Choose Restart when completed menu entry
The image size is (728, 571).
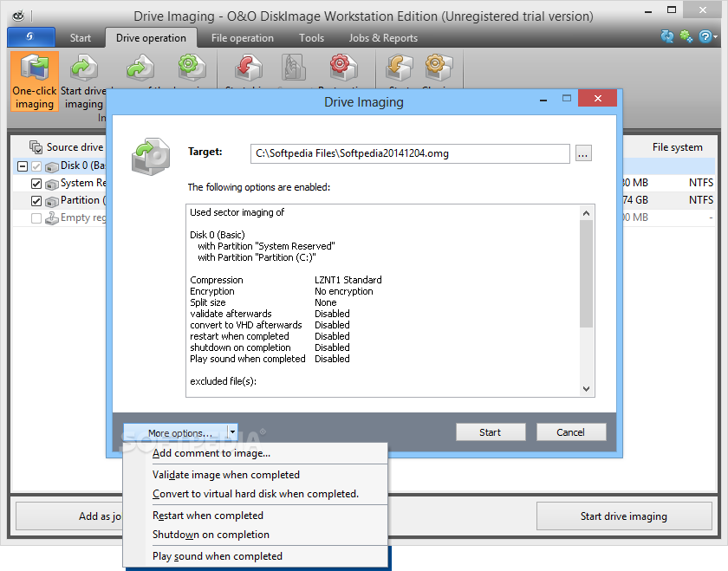(x=256, y=516)
